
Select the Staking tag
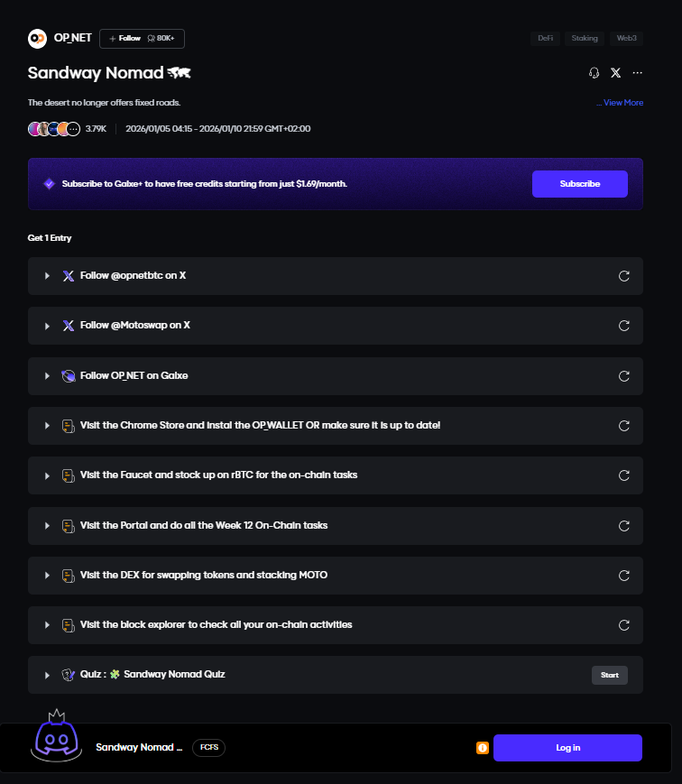tap(585, 39)
